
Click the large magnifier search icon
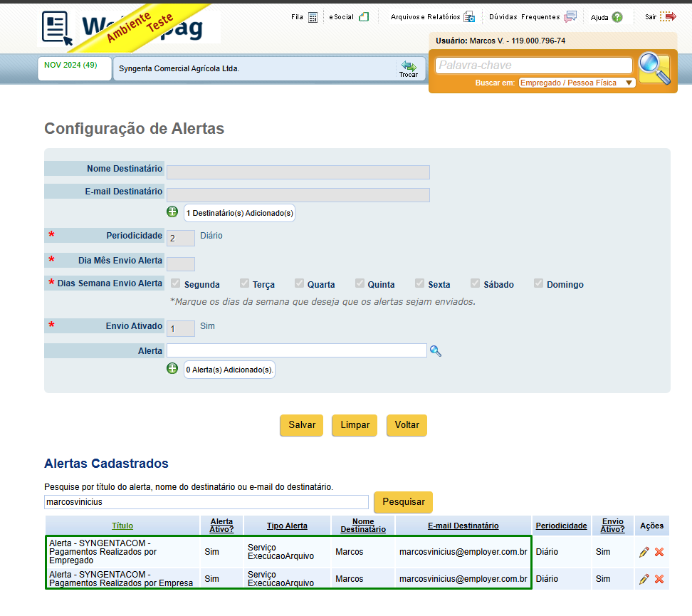654,68
